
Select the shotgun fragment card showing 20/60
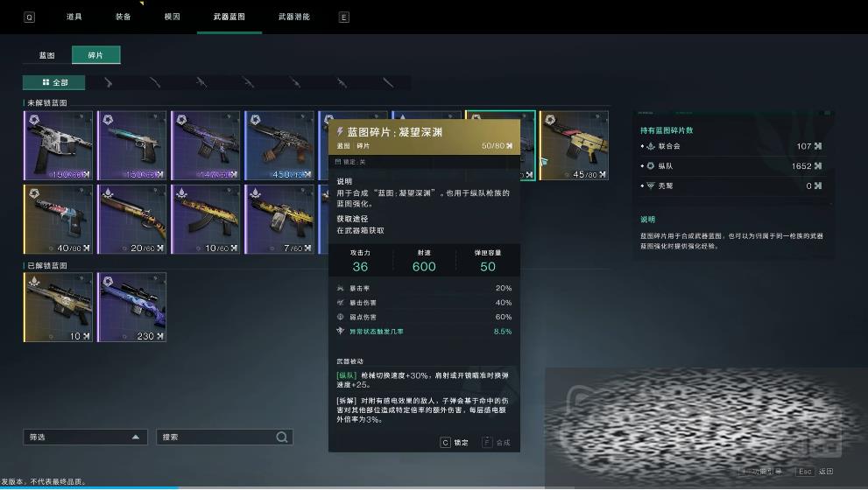coord(131,220)
